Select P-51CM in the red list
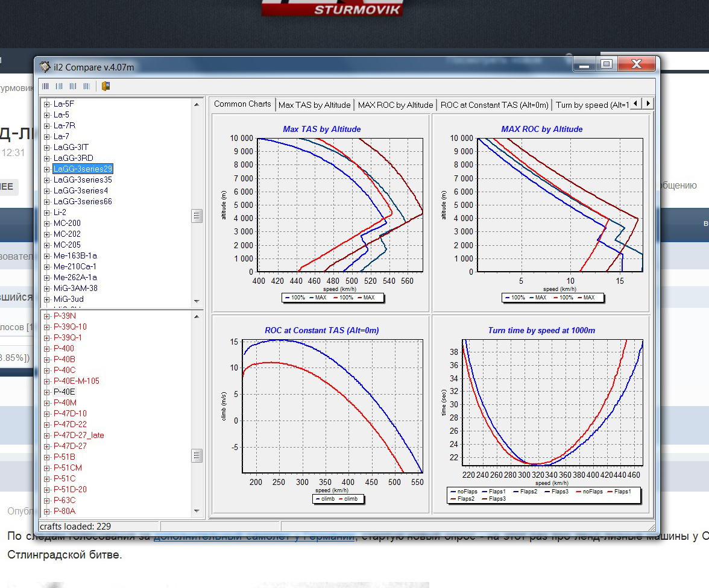 68,468
